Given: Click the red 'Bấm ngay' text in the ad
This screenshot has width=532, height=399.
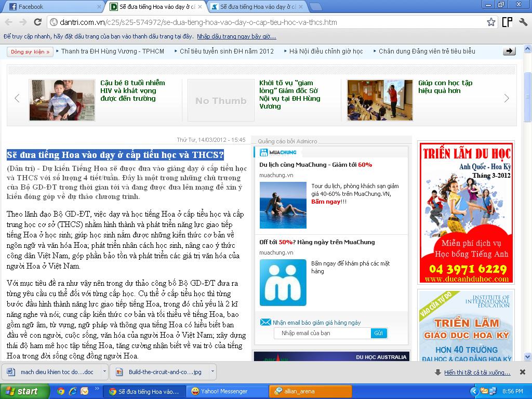Looking at the screenshot, I should tap(326, 202).
